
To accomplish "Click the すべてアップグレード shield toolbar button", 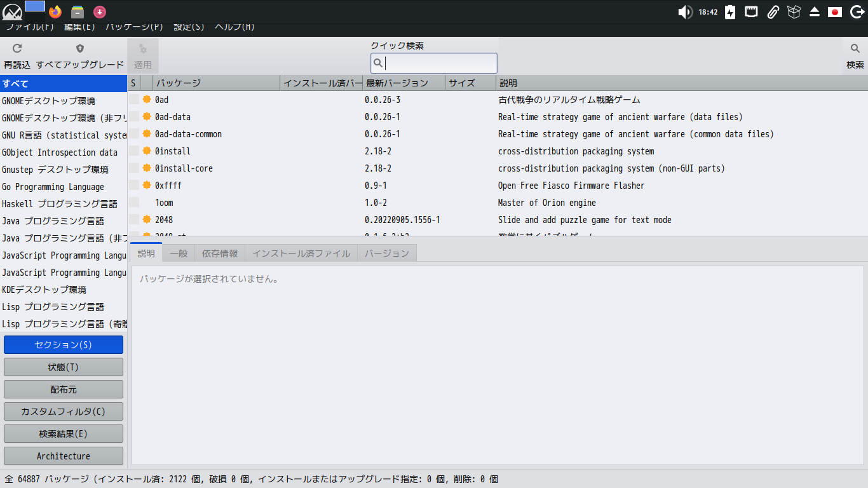I will tap(80, 56).
